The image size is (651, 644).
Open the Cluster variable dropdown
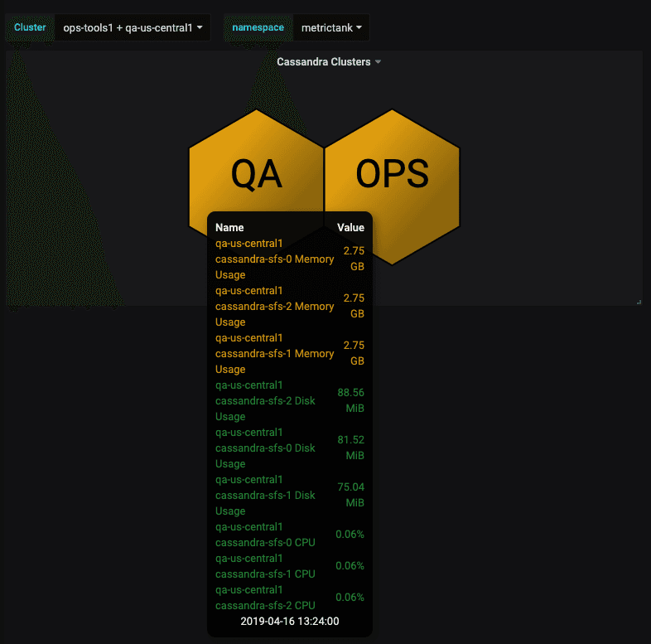point(133,28)
